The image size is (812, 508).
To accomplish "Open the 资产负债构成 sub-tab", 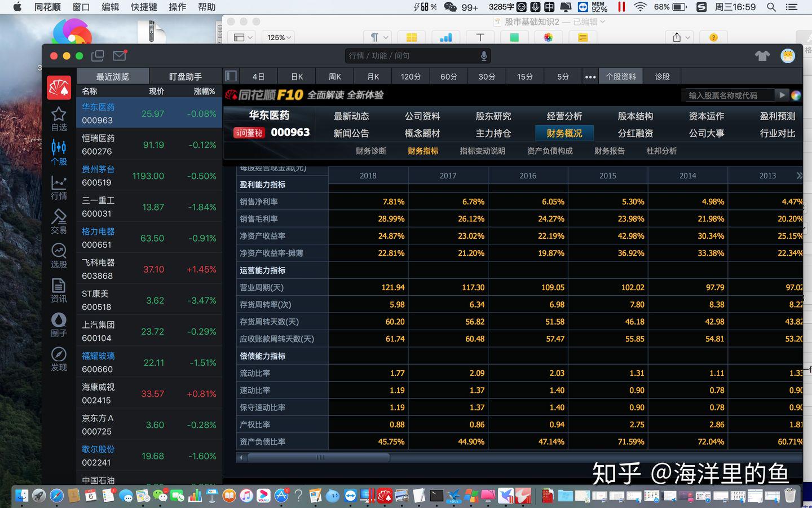I will (x=550, y=151).
